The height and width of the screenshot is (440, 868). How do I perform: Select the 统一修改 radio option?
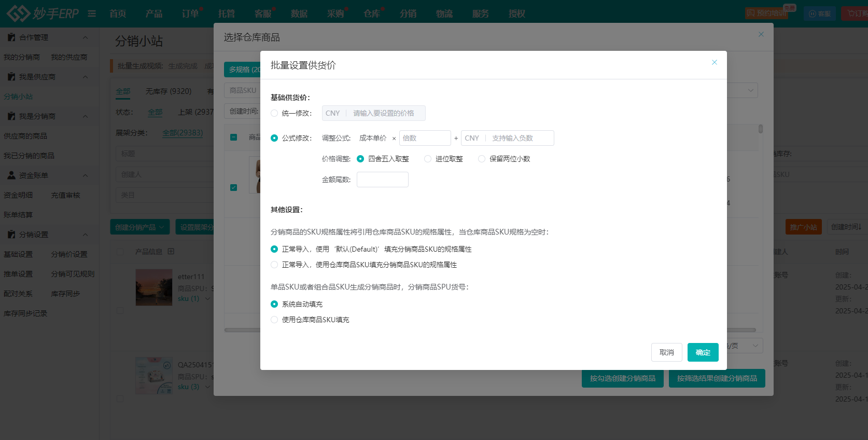click(274, 113)
